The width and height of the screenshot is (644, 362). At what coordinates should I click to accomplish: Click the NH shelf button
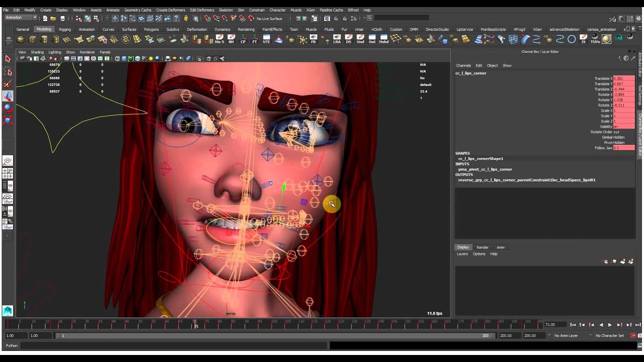[231, 39]
